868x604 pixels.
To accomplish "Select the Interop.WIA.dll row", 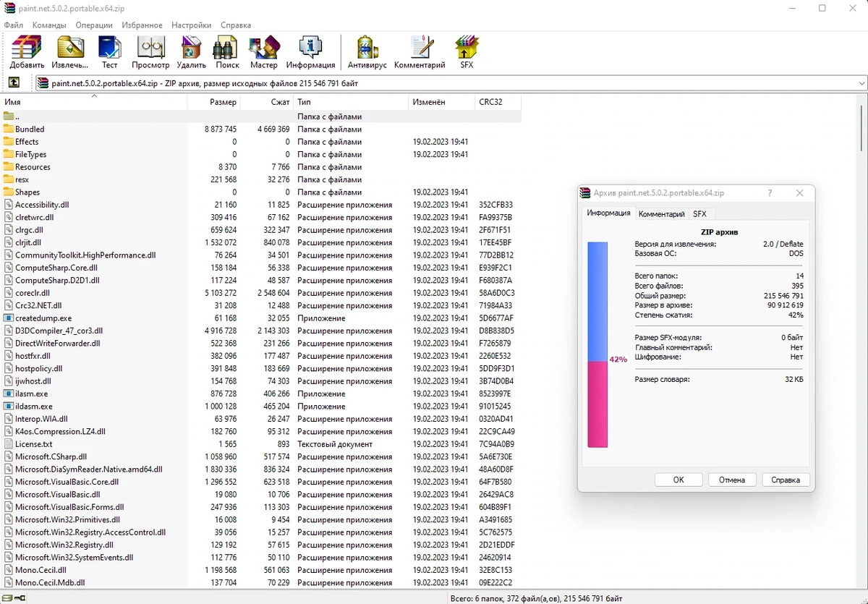I will pyautogui.click(x=260, y=419).
